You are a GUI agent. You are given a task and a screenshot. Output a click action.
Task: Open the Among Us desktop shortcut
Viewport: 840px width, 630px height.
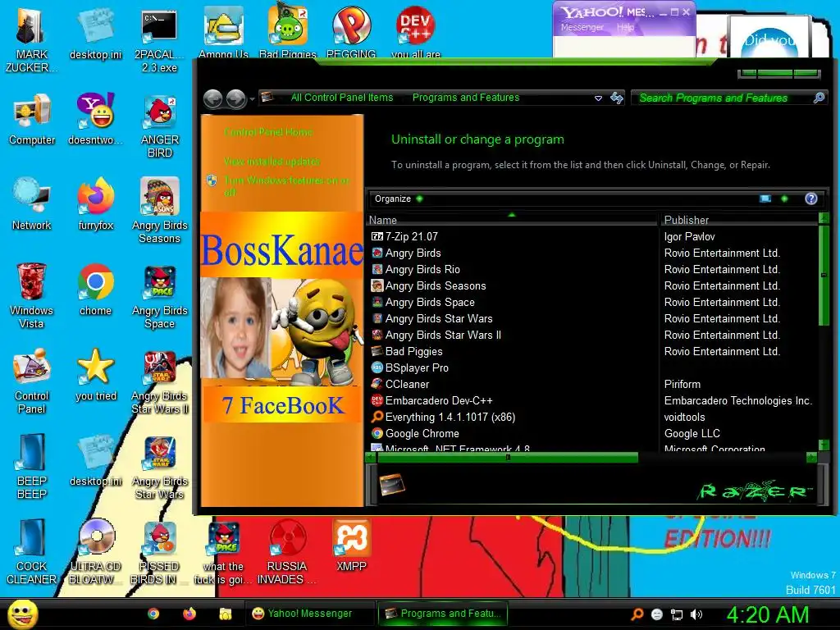click(223, 32)
